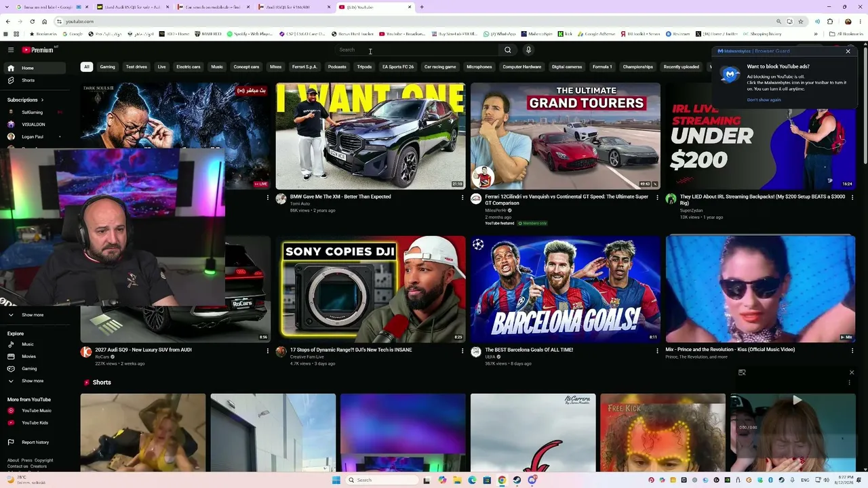
Task: Play BMW Gave Me The XM video
Action: tap(370, 136)
